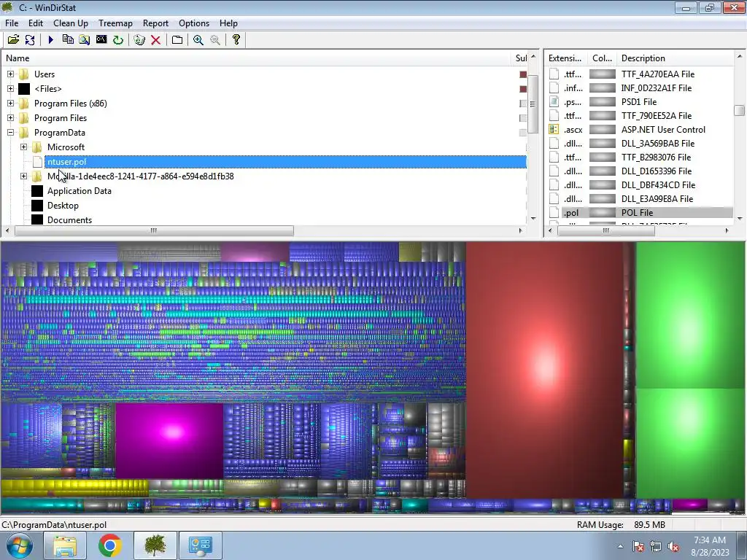Open Windows Explorer from the taskbar
This screenshot has height=560, width=747.
tap(65, 545)
